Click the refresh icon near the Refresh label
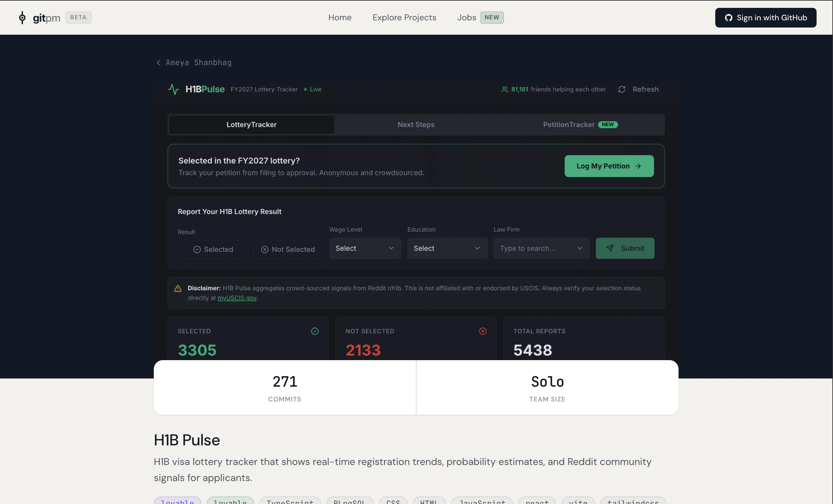This screenshot has width=833, height=504. coord(622,89)
